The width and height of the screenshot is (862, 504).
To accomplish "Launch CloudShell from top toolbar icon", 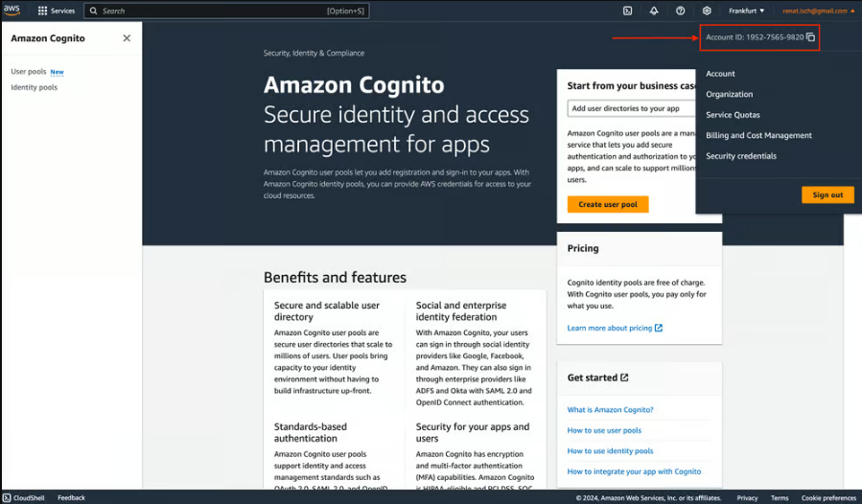I will 627,11.
